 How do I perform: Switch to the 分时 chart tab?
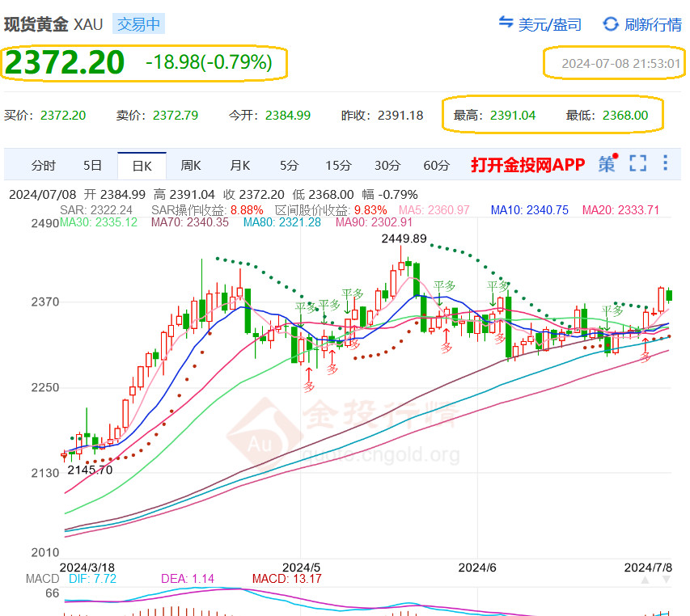pos(44,165)
